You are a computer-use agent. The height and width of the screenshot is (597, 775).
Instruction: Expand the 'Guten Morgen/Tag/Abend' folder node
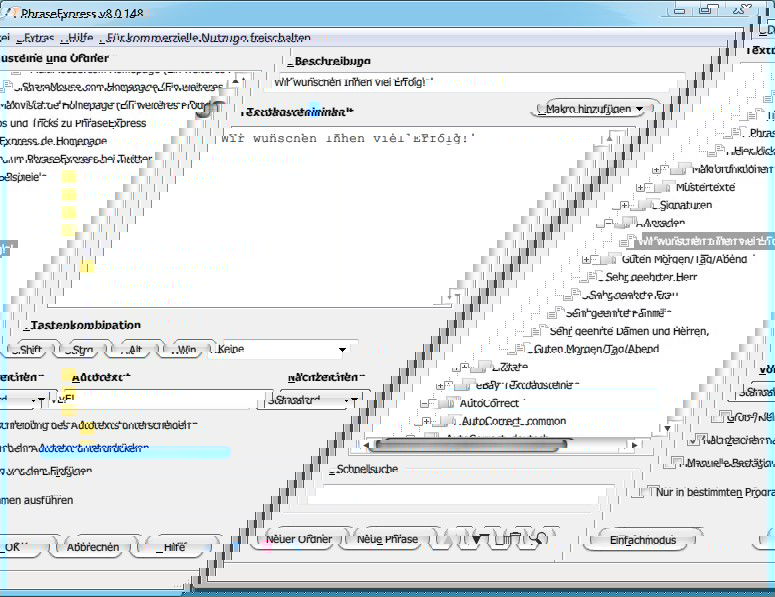[x=586, y=259]
